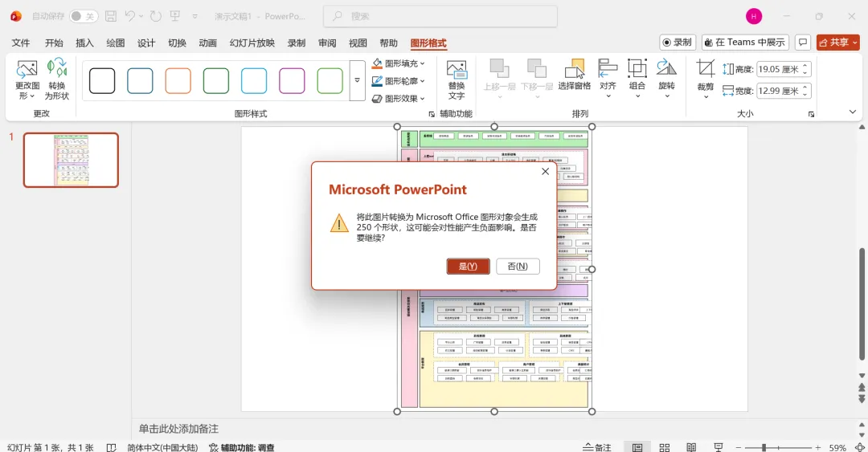The width and height of the screenshot is (868, 452).
Task: Switch to the 幻灯片放映 tab
Action: coord(252,43)
